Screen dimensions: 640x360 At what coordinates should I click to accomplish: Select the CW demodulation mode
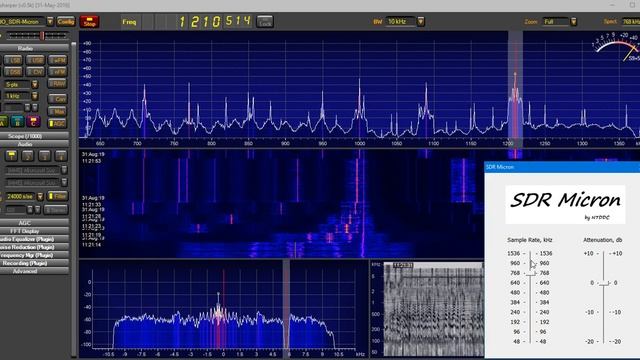(x=35, y=72)
